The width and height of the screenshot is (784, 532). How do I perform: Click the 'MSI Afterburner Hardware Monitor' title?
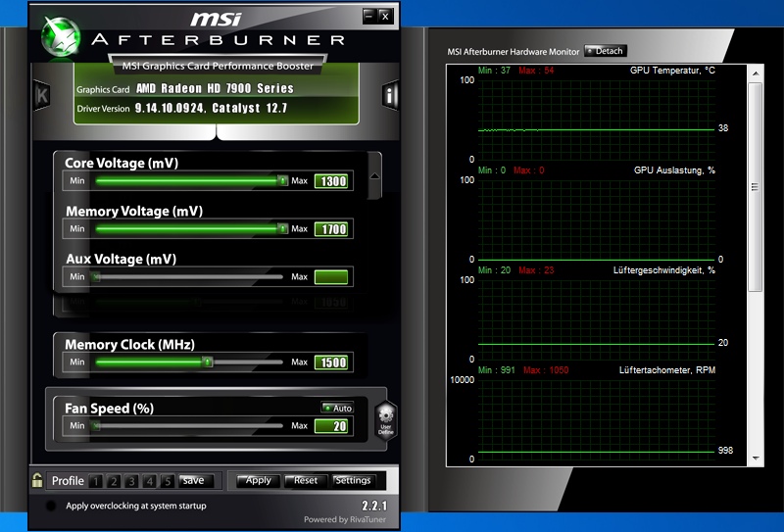point(513,52)
